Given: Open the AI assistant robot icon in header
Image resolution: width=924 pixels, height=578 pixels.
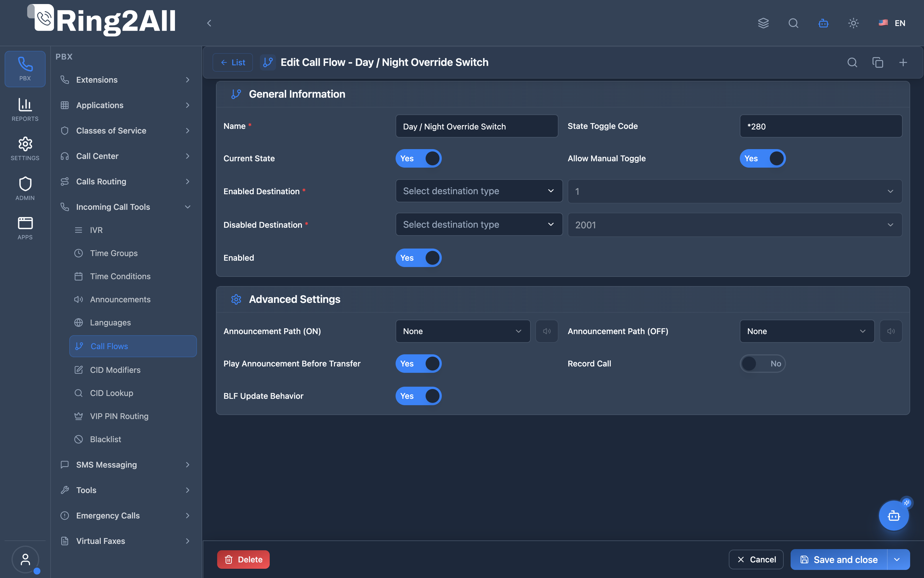Looking at the screenshot, I should coord(823,23).
